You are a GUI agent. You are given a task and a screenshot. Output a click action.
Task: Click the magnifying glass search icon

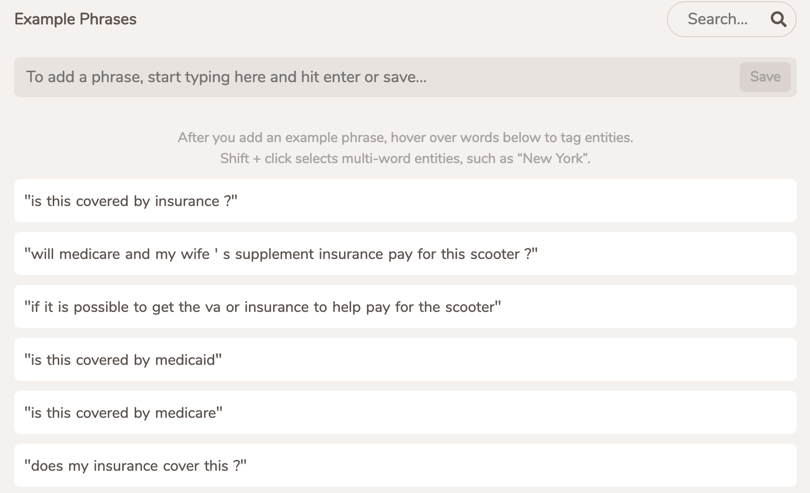click(x=778, y=19)
